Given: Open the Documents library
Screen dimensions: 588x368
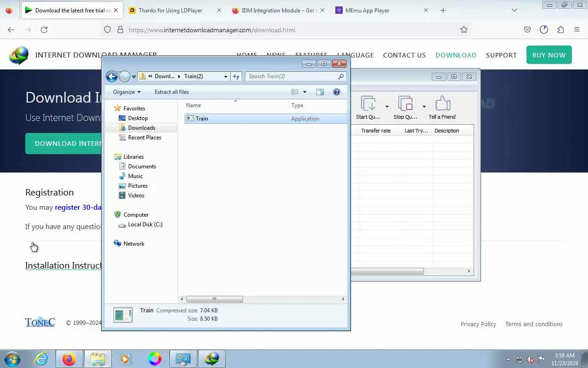Looking at the screenshot, I should pos(142,167).
